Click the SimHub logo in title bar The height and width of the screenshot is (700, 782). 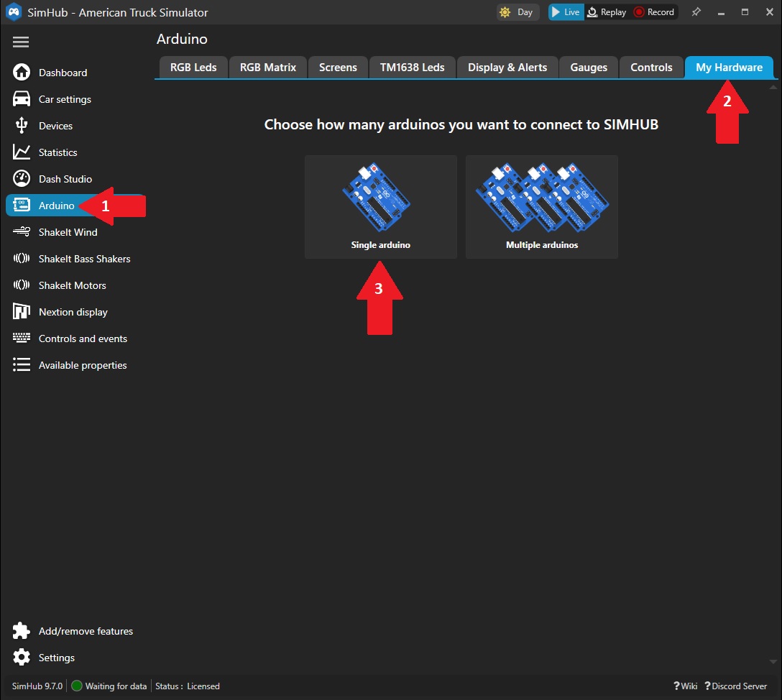[14, 12]
